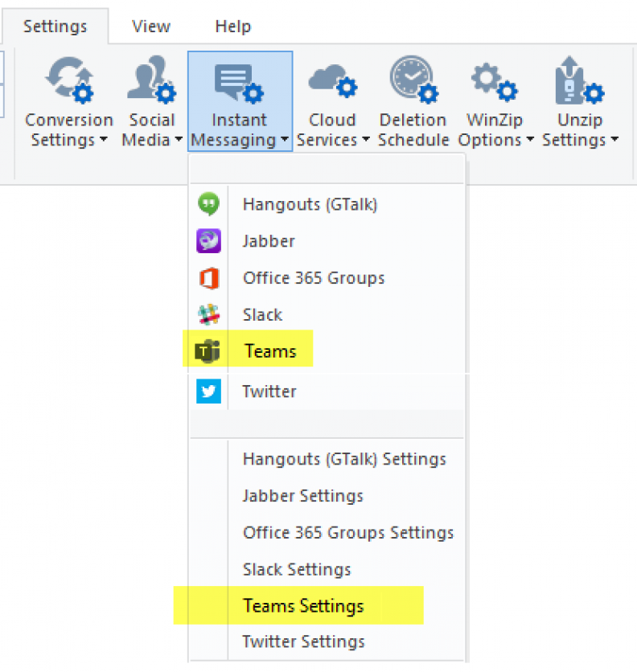
Task: Click the Twitter bird icon
Action: (x=209, y=391)
